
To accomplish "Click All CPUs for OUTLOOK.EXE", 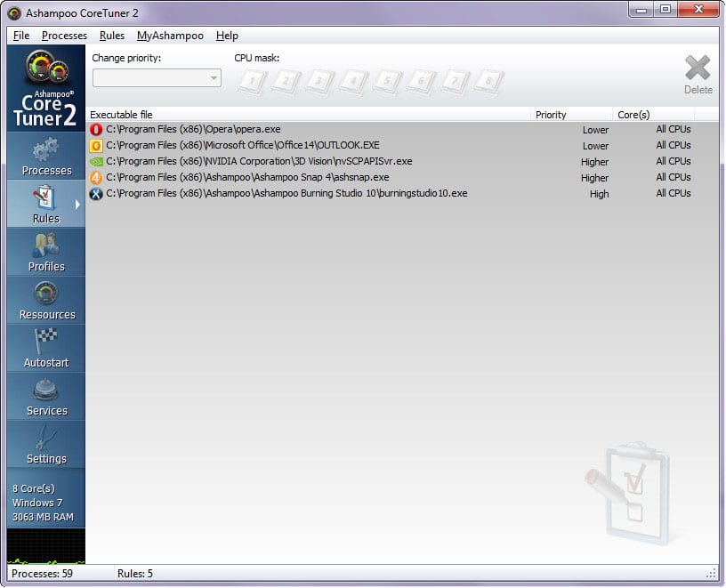I will [x=674, y=145].
